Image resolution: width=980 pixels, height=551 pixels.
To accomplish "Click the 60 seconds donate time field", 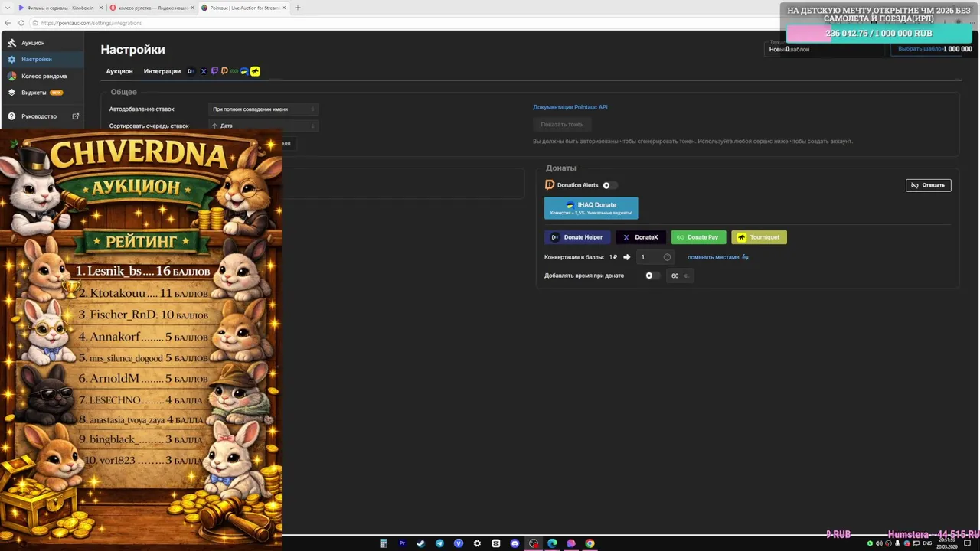I will tap(680, 275).
